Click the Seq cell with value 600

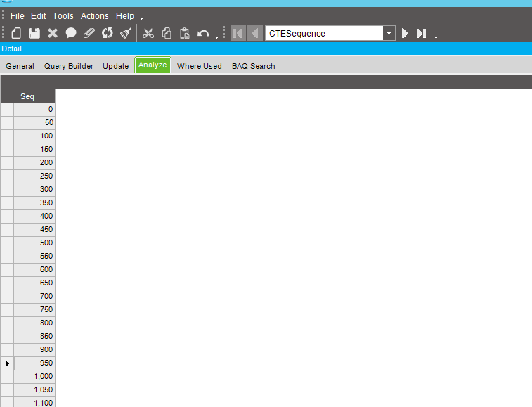coord(34,269)
